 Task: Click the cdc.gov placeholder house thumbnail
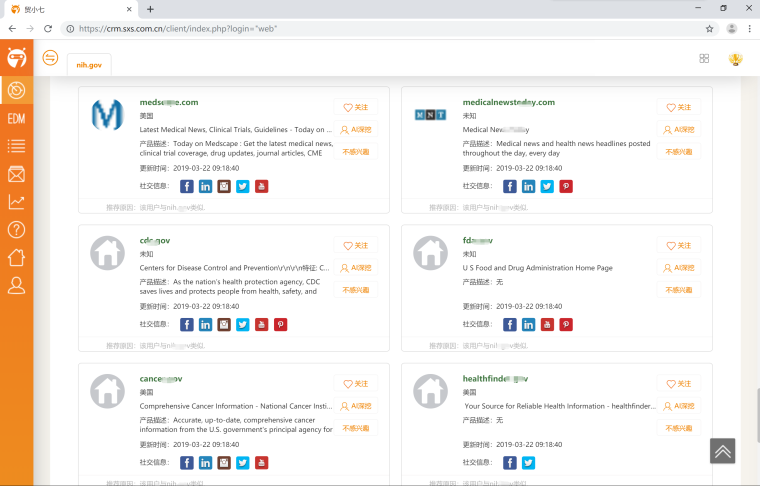[x=108, y=253]
